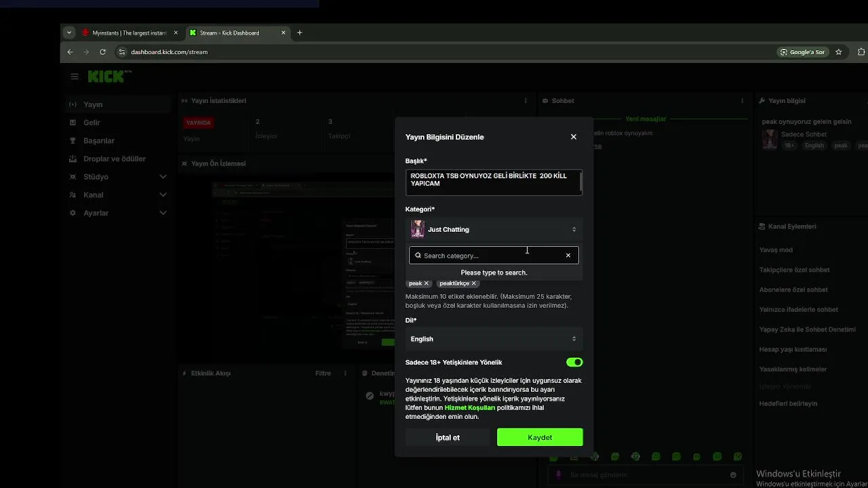Go forward in browser history
Image resolution: width=868 pixels, height=488 pixels.
(86, 52)
